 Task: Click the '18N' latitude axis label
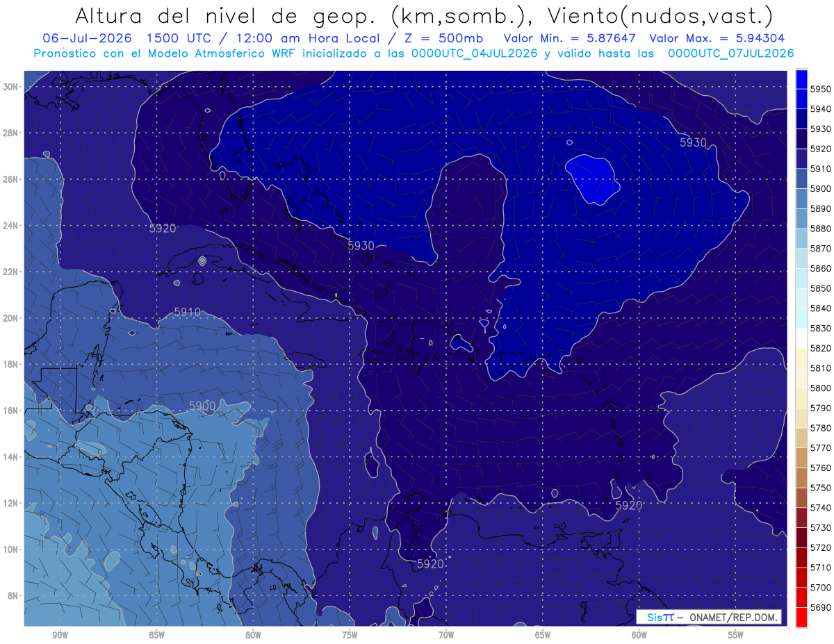[11, 365]
